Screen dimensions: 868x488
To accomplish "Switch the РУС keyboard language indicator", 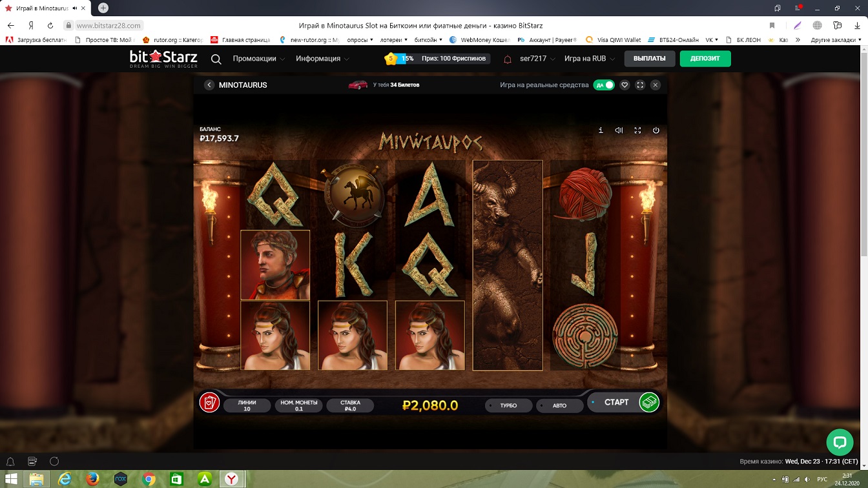I will click(822, 479).
